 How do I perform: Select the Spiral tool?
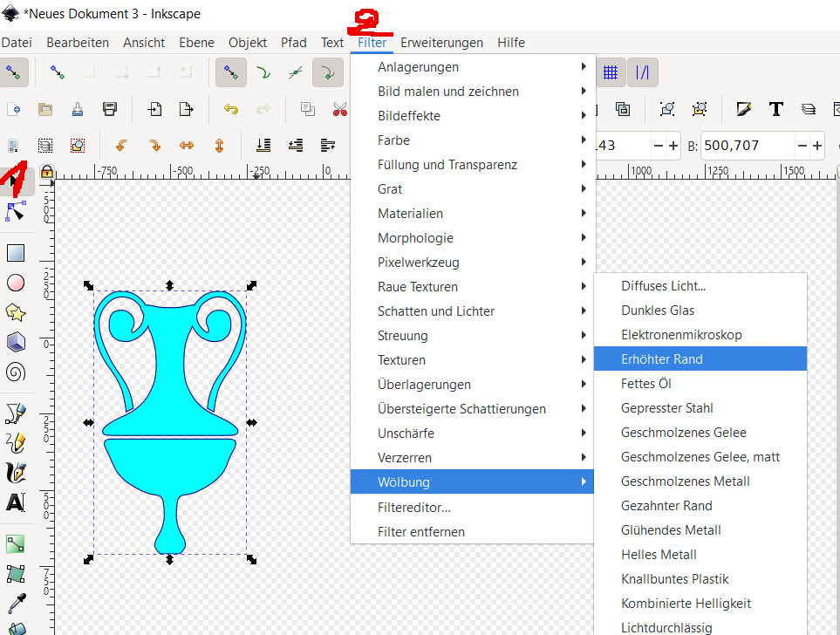pyautogui.click(x=16, y=372)
